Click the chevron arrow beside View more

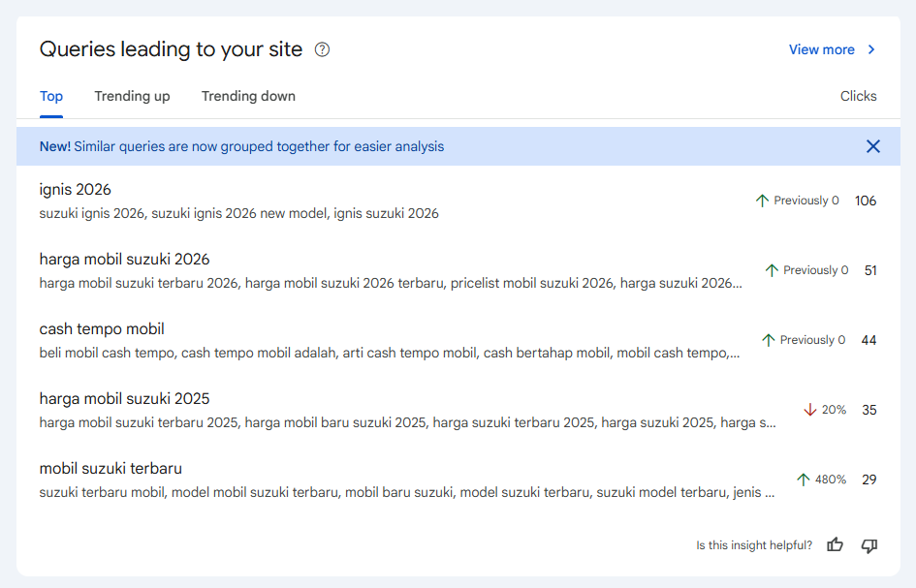tap(871, 49)
